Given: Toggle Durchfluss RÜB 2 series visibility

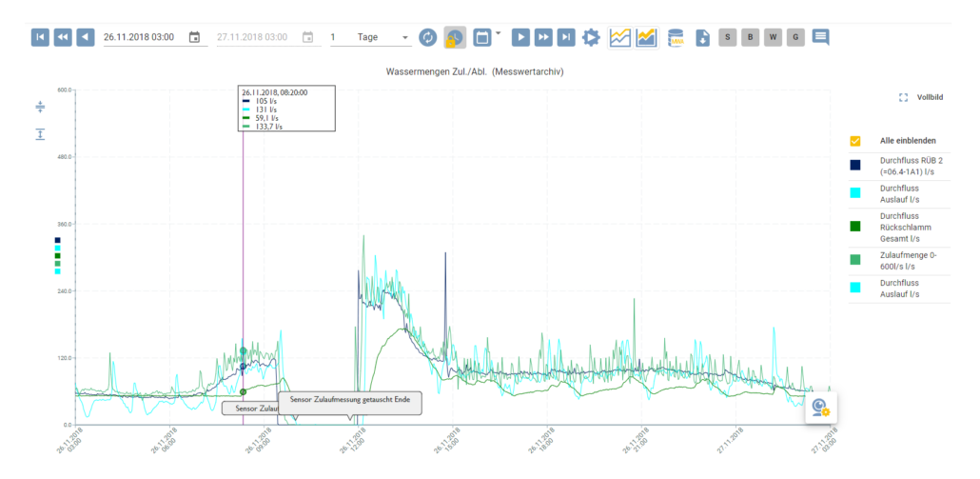Looking at the screenshot, I should point(855,166).
